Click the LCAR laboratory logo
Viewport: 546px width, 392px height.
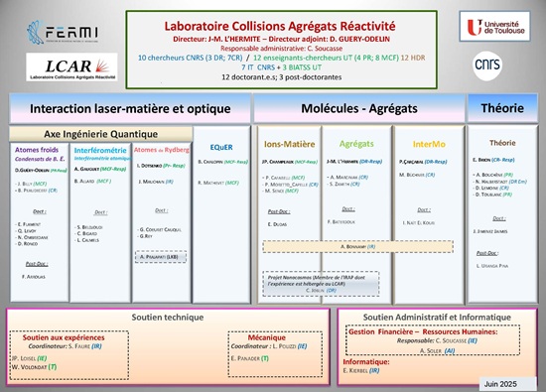point(71,66)
